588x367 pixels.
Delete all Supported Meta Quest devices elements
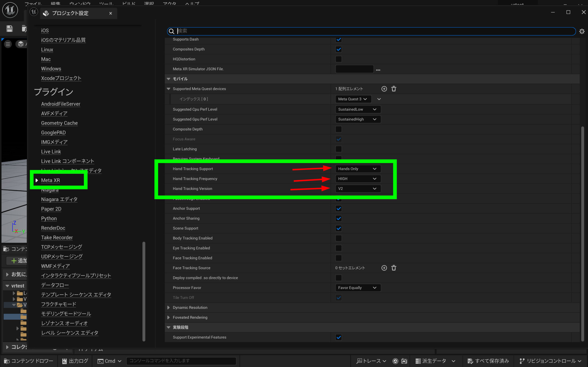point(394,89)
